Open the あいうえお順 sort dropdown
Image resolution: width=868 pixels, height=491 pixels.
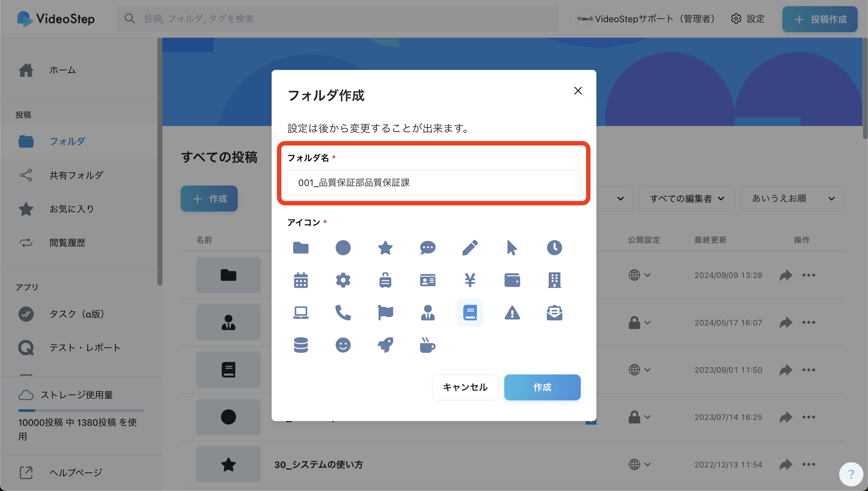tap(792, 199)
